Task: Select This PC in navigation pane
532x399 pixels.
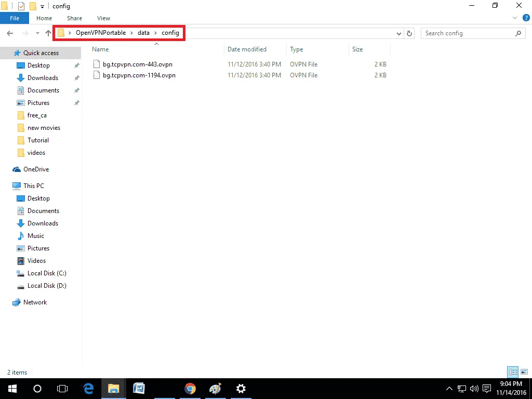Action: pos(34,186)
